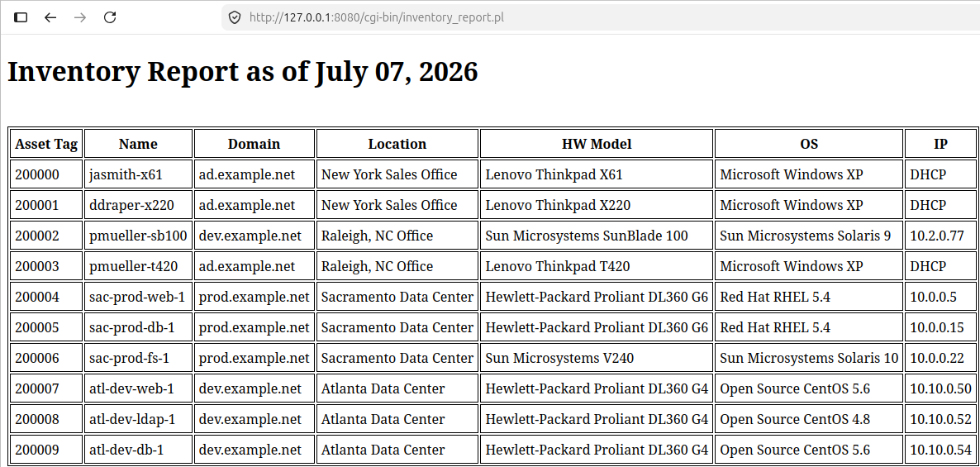Click the IP address 10.10.0.52
This screenshot has width=980, height=467.
940,420
